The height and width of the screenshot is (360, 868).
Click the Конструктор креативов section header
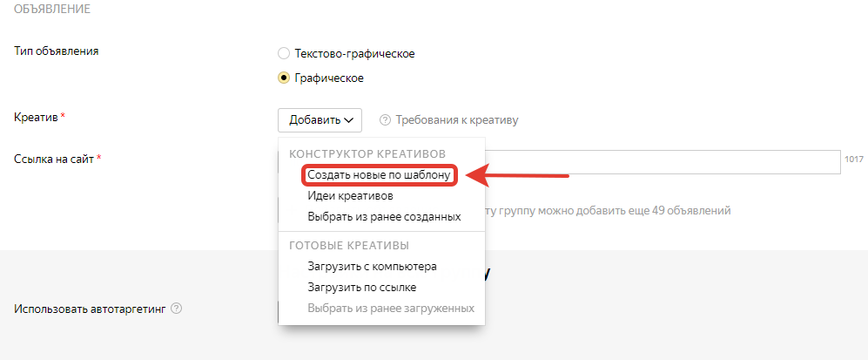(x=367, y=153)
